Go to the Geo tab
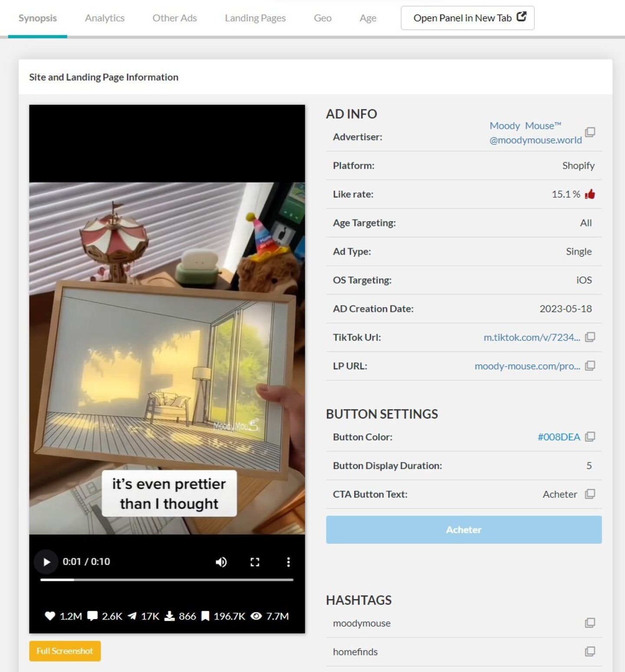The width and height of the screenshot is (625, 672). (322, 18)
